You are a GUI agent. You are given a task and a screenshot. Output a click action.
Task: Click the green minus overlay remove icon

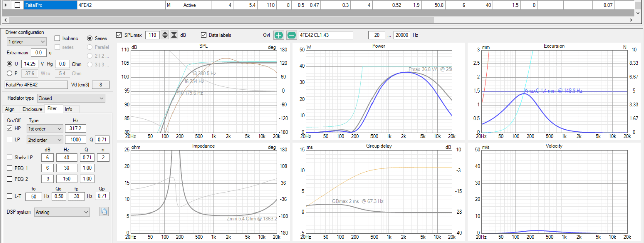(291, 35)
